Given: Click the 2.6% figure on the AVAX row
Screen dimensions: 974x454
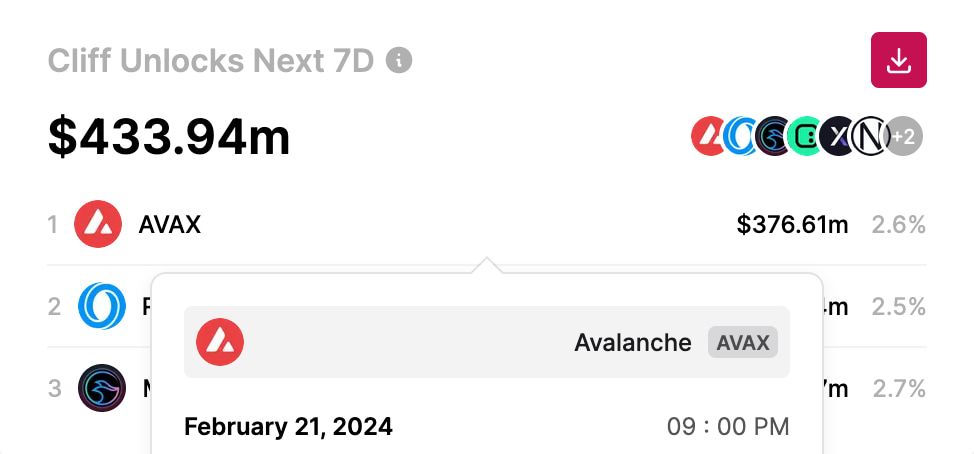Looking at the screenshot, I should click(x=898, y=225).
